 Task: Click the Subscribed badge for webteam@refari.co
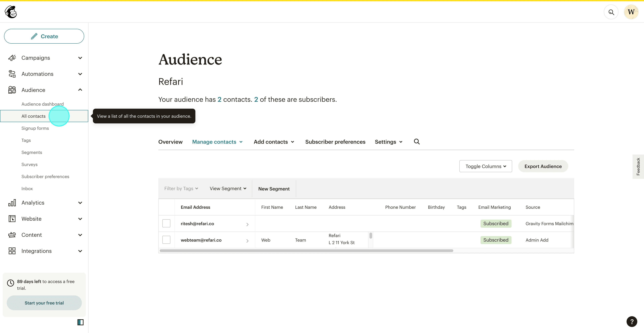point(496,240)
